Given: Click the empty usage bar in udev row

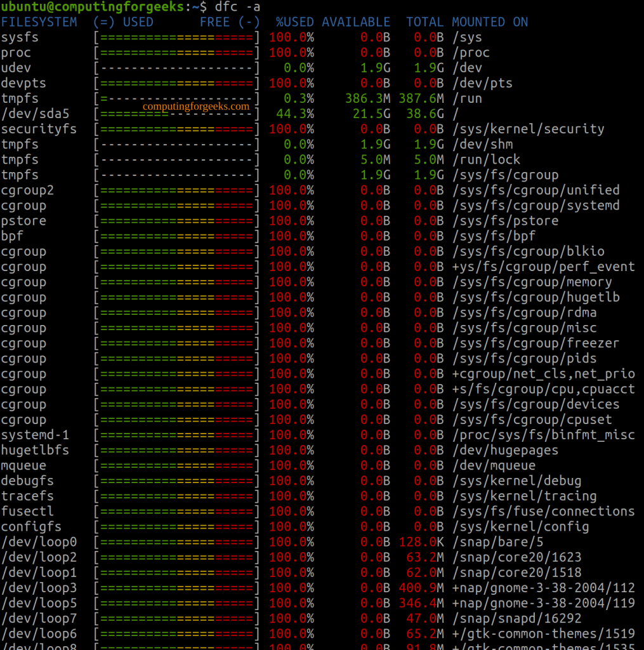Looking at the screenshot, I should (176, 68).
